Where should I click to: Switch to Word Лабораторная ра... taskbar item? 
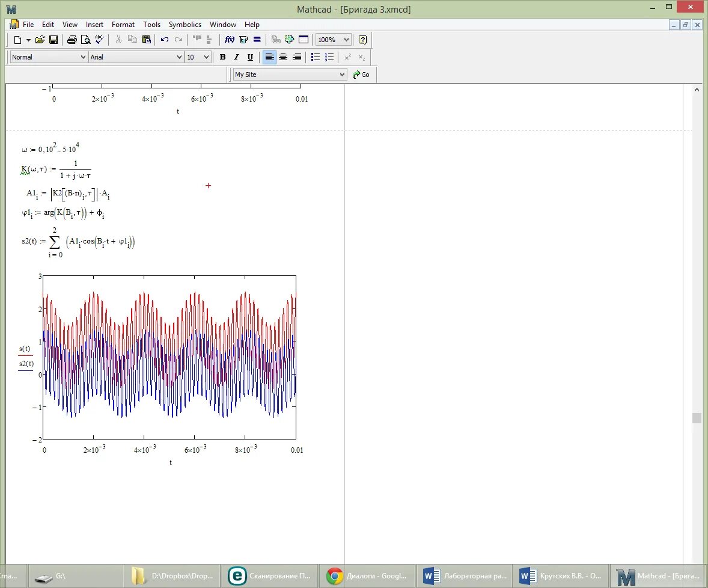[464, 576]
